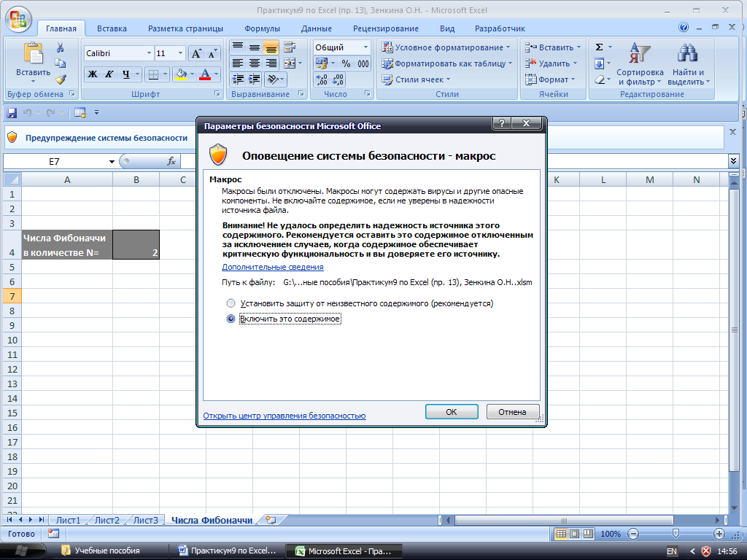Select 'Включить это содержимое' radio button
The width and height of the screenshot is (747, 560).
pyautogui.click(x=231, y=319)
